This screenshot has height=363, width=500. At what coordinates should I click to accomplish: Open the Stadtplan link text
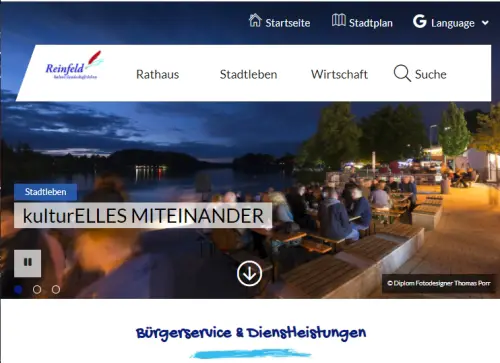tap(371, 23)
